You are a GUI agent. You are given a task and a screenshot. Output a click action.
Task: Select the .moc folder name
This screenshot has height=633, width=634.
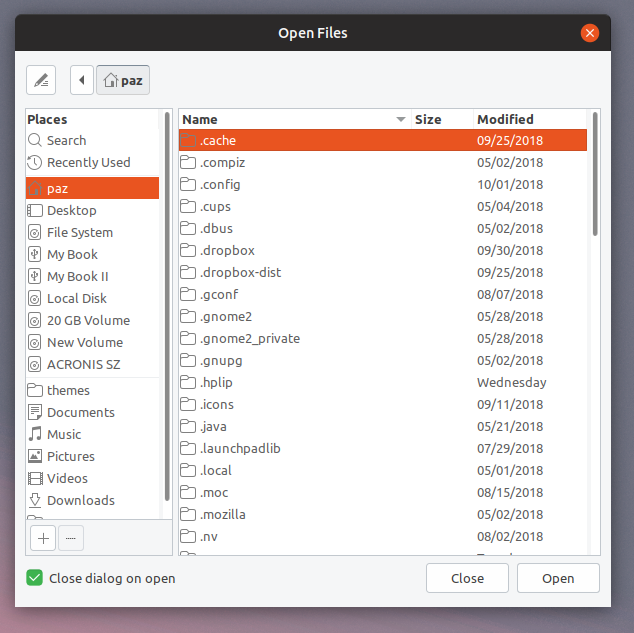click(214, 492)
